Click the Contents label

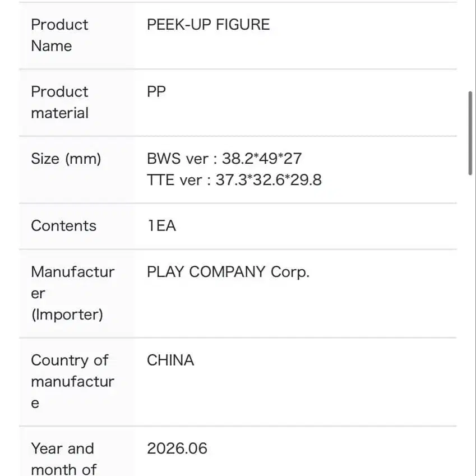click(64, 226)
